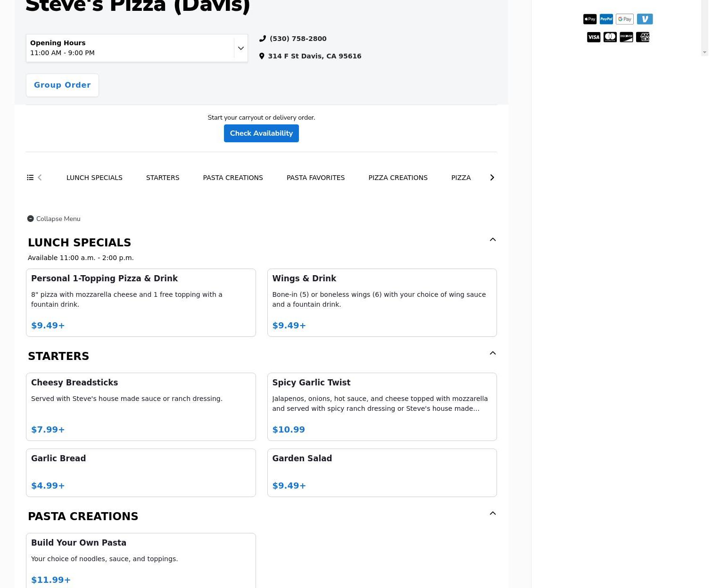
Task: Click the Apple Pay icon
Action: 589,19
